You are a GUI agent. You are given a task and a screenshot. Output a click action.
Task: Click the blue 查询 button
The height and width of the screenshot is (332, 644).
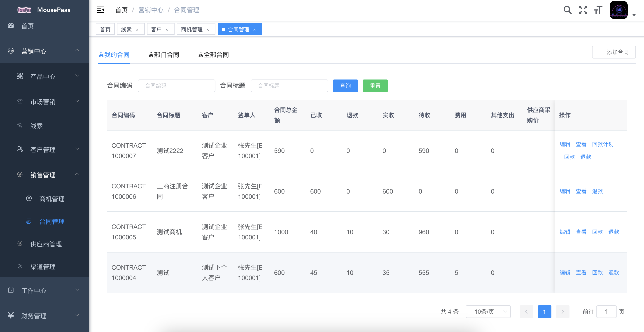point(345,86)
